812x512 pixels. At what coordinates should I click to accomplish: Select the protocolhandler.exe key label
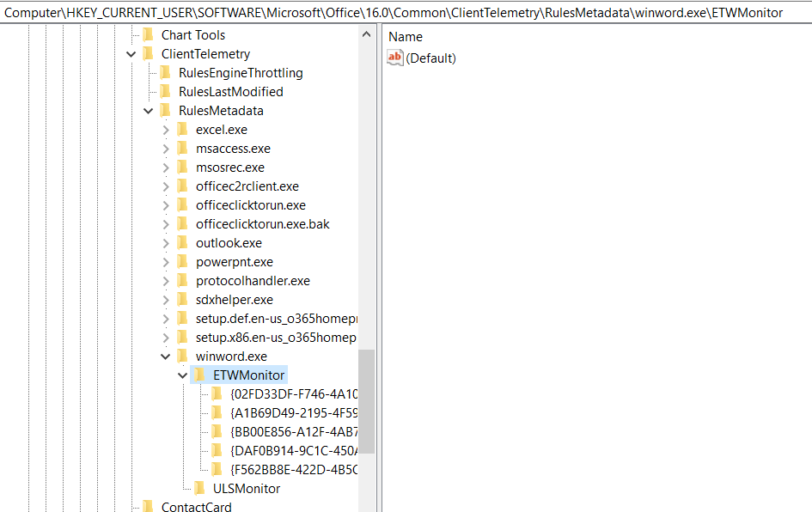tap(253, 281)
